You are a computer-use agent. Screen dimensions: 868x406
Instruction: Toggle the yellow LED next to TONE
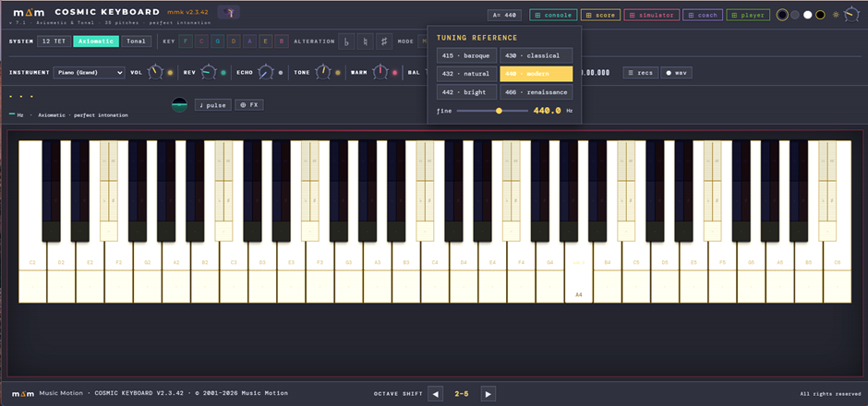click(337, 73)
